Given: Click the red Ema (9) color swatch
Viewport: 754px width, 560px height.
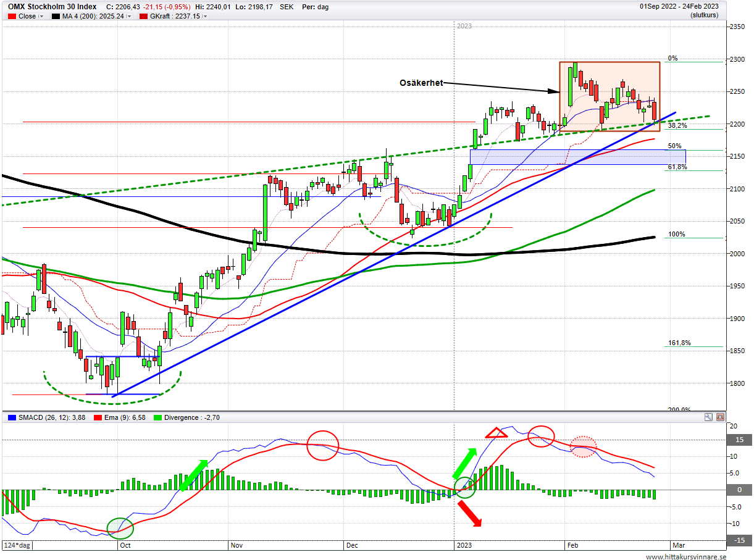Looking at the screenshot, I should [98, 417].
